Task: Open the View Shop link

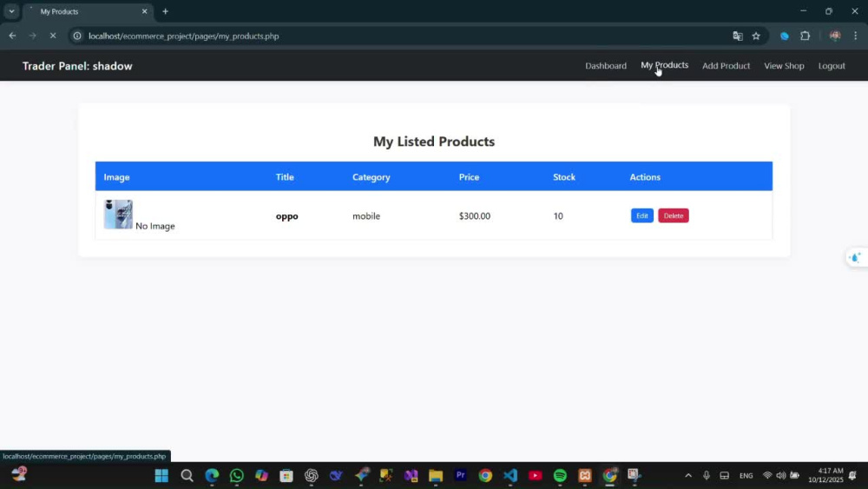Action: tap(784, 65)
